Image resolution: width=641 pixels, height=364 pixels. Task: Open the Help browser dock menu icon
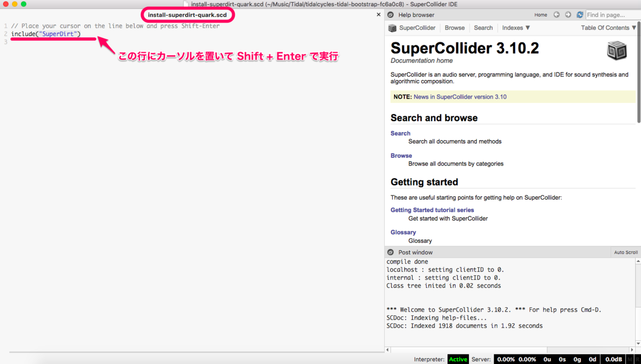point(390,15)
